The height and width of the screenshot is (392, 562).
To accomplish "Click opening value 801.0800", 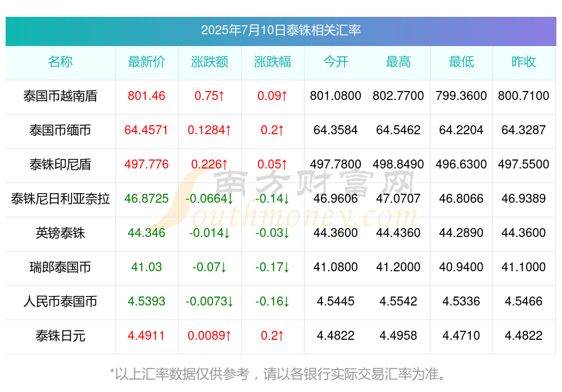I will [x=336, y=95].
